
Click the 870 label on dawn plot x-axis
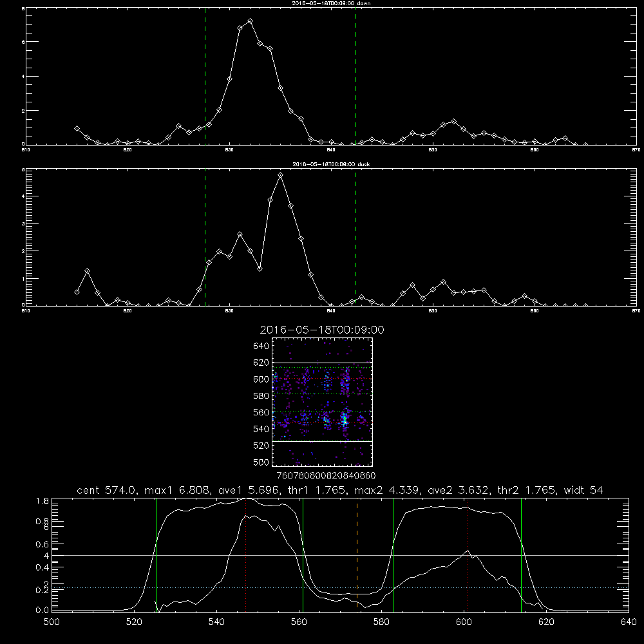(636, 150)
